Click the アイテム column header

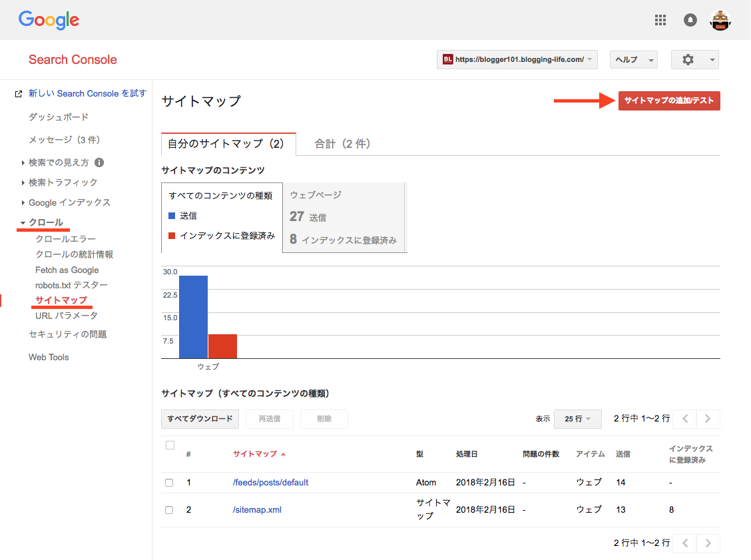(590, 454)
